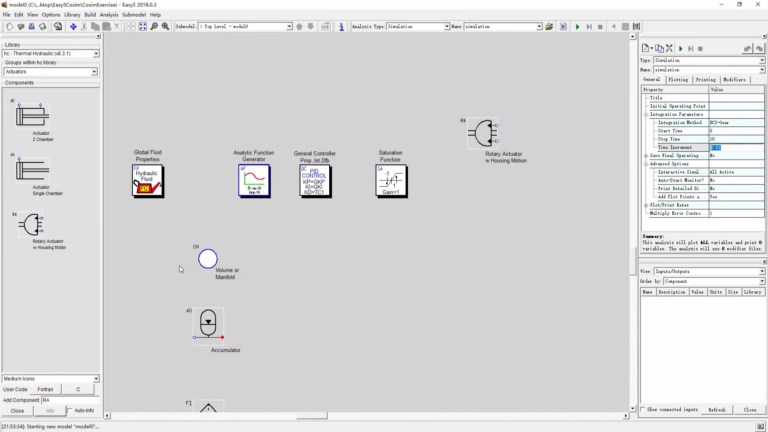Select the blue move/pan arrows tool

[x=73, y=26]
